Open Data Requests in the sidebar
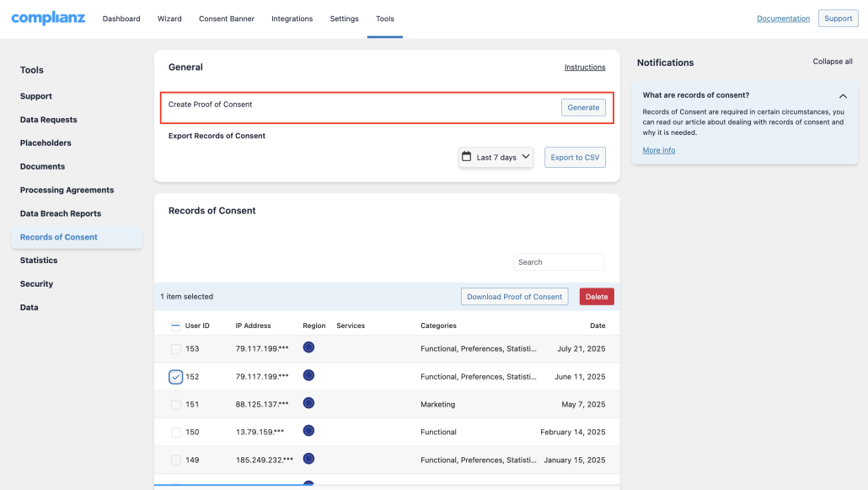Image resolution: width=868 pixels, height=490 pixels. point(49,120)
